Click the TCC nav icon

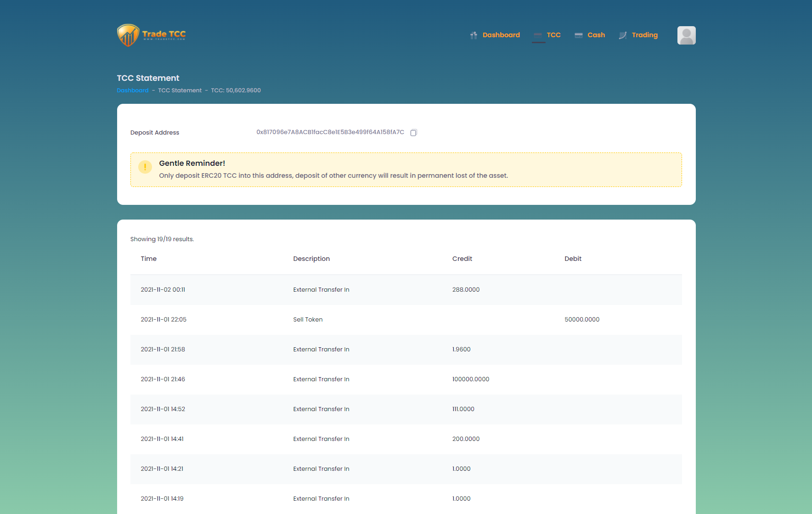[x=538, y=35]
